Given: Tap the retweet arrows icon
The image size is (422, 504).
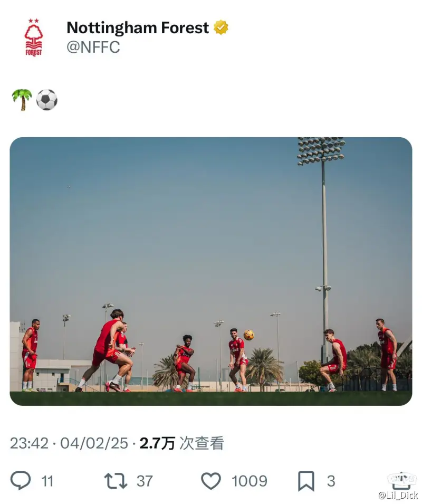Looking at the screenshot, I should 116,481.
